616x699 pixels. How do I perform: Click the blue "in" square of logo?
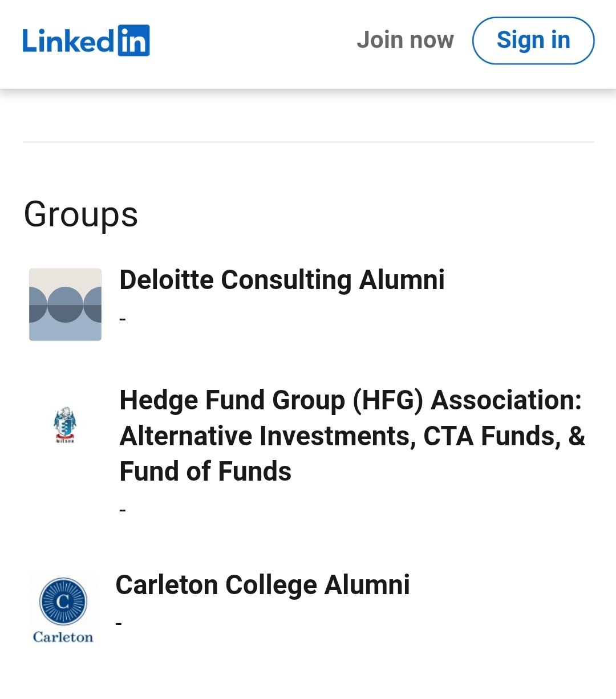[x=134, y=40]
